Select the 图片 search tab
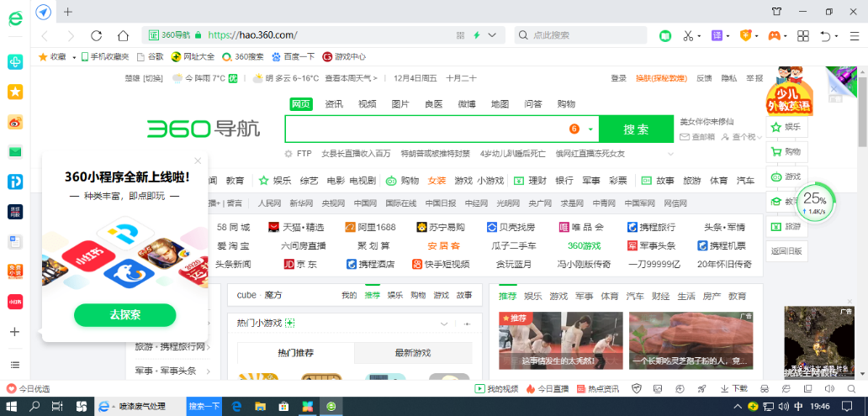 (x=400, y=104)
